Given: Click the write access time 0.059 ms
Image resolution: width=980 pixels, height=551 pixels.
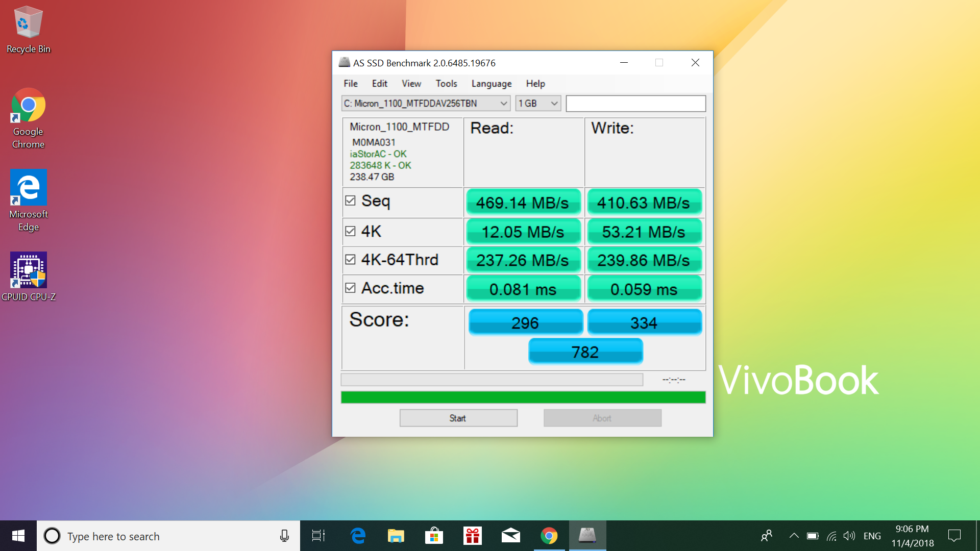Looking at the screenshot, I should (x=644, y=289).
